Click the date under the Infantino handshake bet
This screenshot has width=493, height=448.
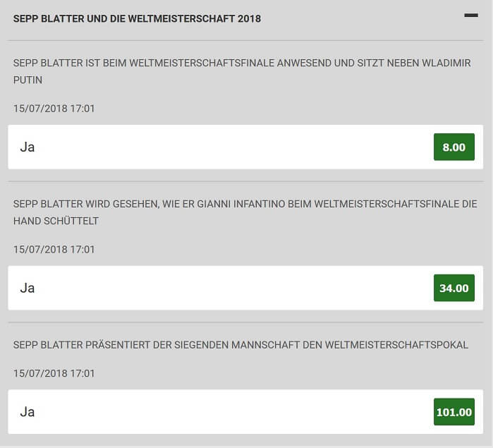click(54, 249)
